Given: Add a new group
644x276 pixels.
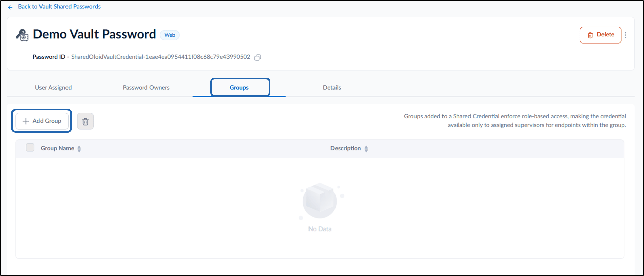Looking at the screenshot, I should (x=42, y=121).
